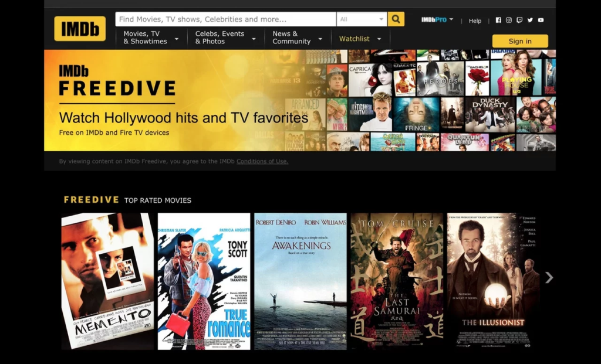Viewport: 601px width, 364px height.
Task: Click 'Free on IMDb and Fire TV devices'
Action: coord(114,132)
